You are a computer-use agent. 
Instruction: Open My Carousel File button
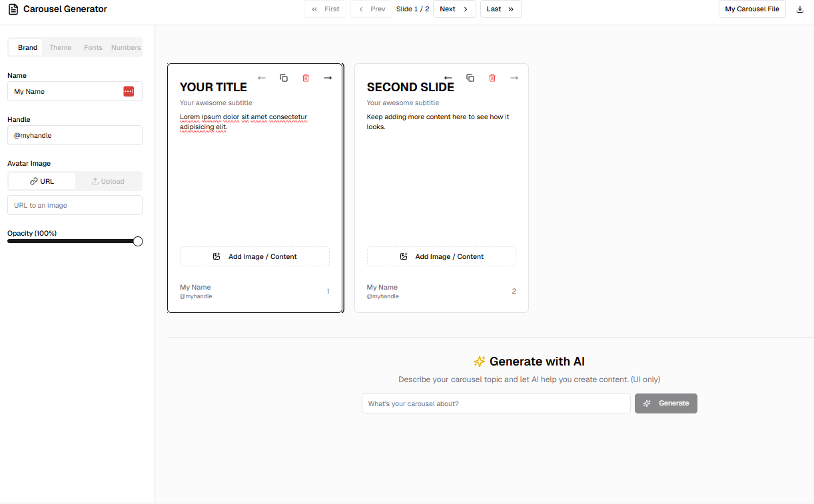coord(752,9)
